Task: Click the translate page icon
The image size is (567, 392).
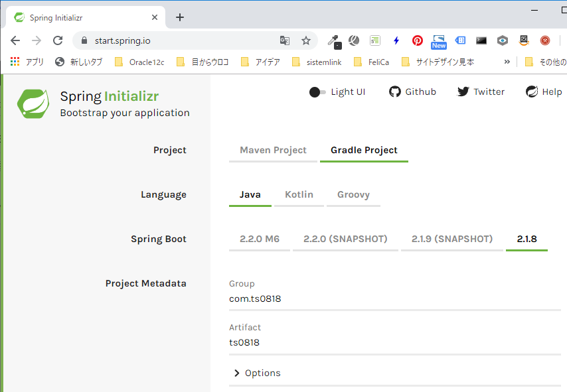Action: pos(285,40)
